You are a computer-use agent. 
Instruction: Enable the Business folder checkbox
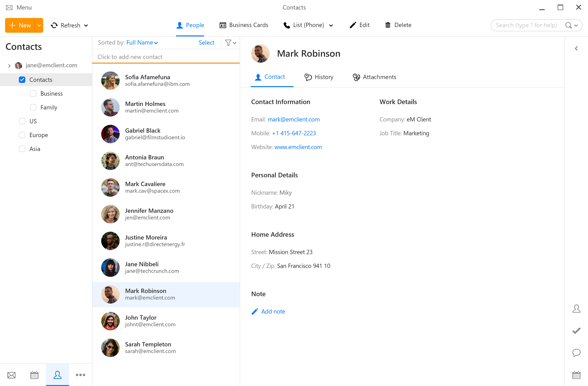pyautogui.click(x=33, y=93)
